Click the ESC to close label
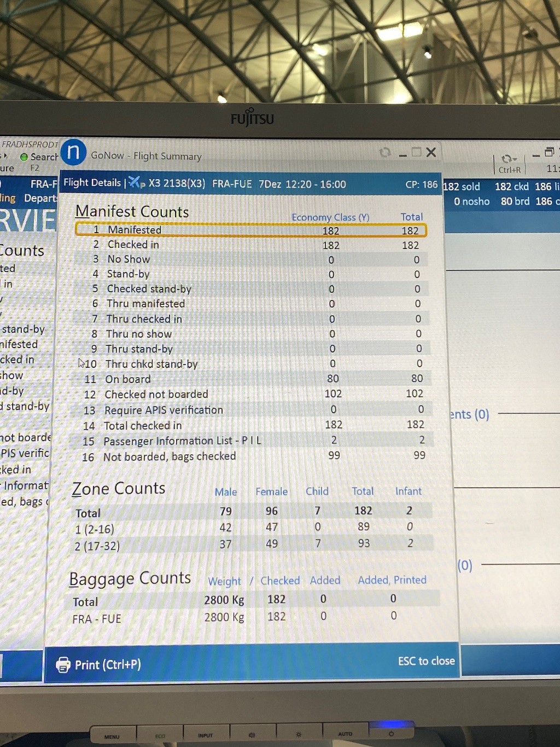The image size is (560, 747). tap(426, 661)
